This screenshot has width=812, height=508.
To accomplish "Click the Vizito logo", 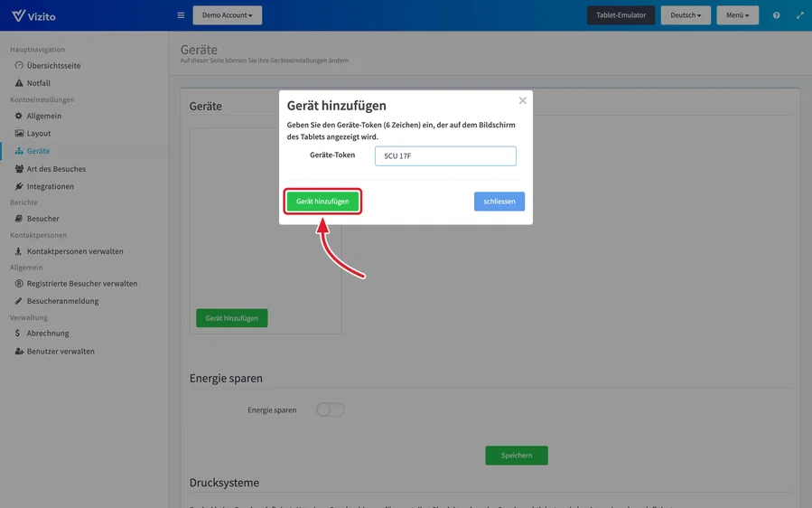I will coord(33,15).
